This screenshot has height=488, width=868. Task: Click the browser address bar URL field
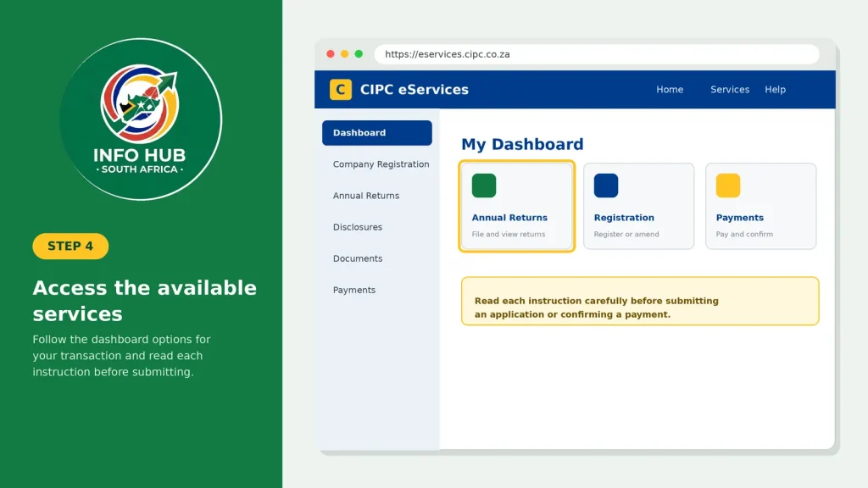[x=597, y=54]
